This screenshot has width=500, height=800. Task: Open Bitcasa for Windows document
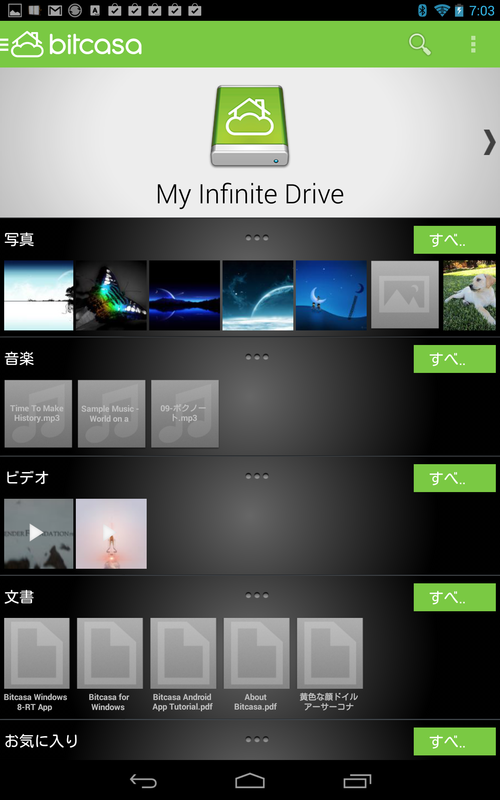pos(110,665)
